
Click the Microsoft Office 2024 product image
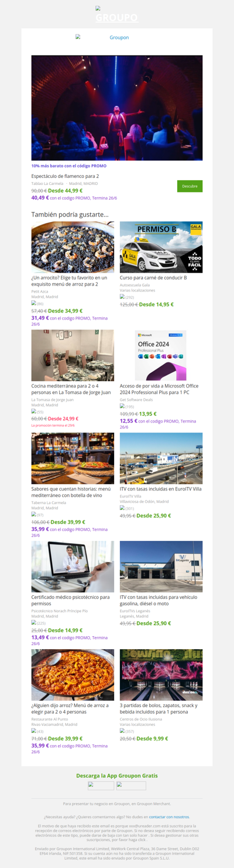pyautogui.click(x=161, y=355)
